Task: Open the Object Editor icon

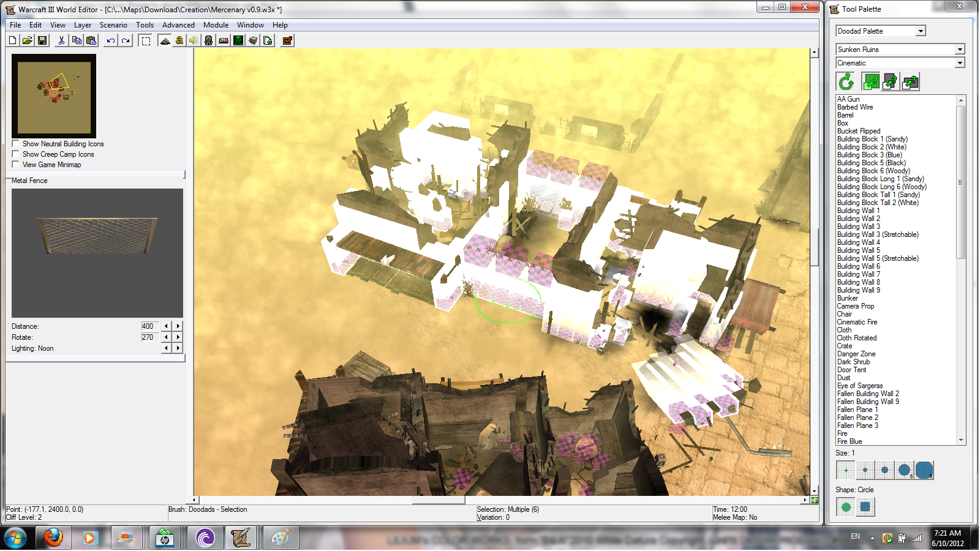Action: [209, 40]
